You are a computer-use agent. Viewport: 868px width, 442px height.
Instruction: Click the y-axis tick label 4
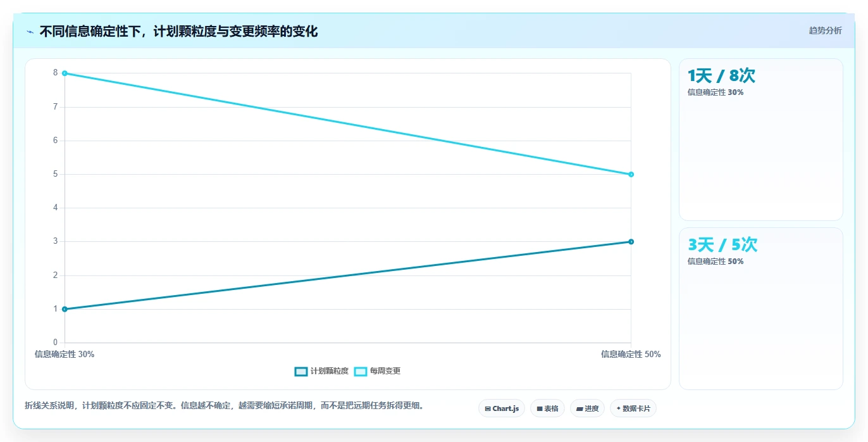point(56,208)
